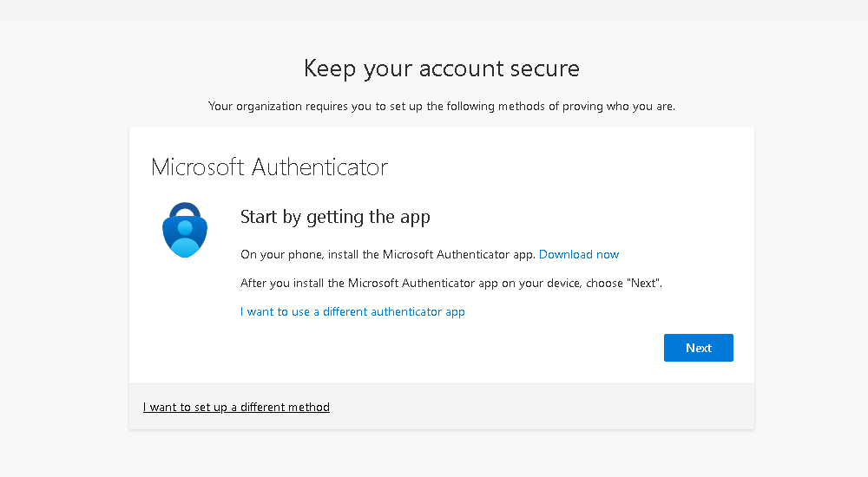The image size is (868, 477).
Task: Select I want to set up a different method
Action: click(x=236, y=408)
